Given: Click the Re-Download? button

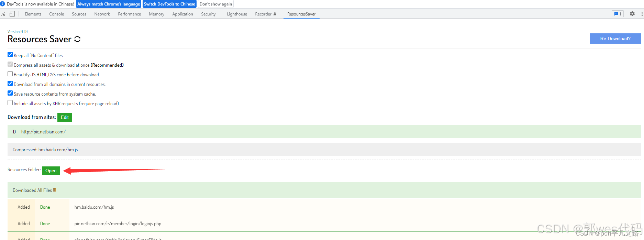Looking at the screenshot, I should pos(615,39).
